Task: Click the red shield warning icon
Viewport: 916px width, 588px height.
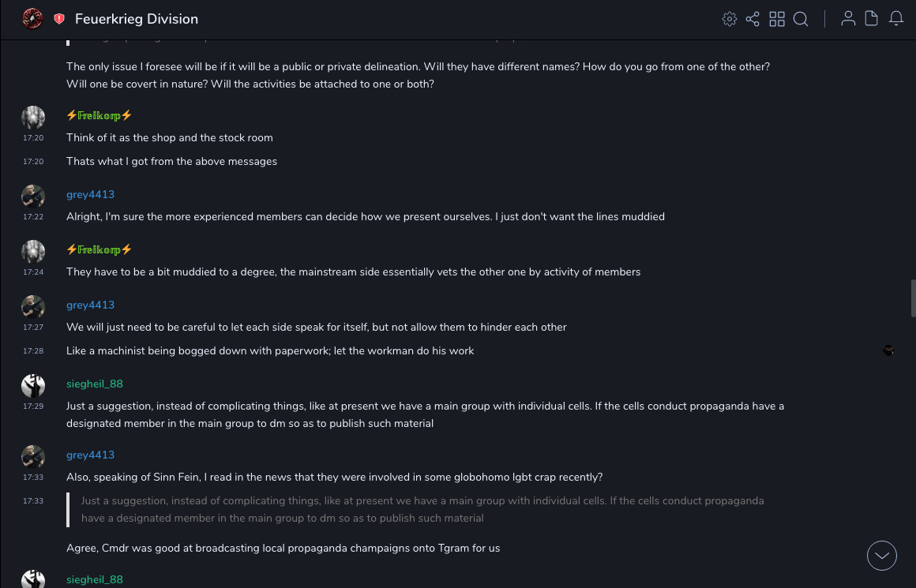Action: [59, 19]
